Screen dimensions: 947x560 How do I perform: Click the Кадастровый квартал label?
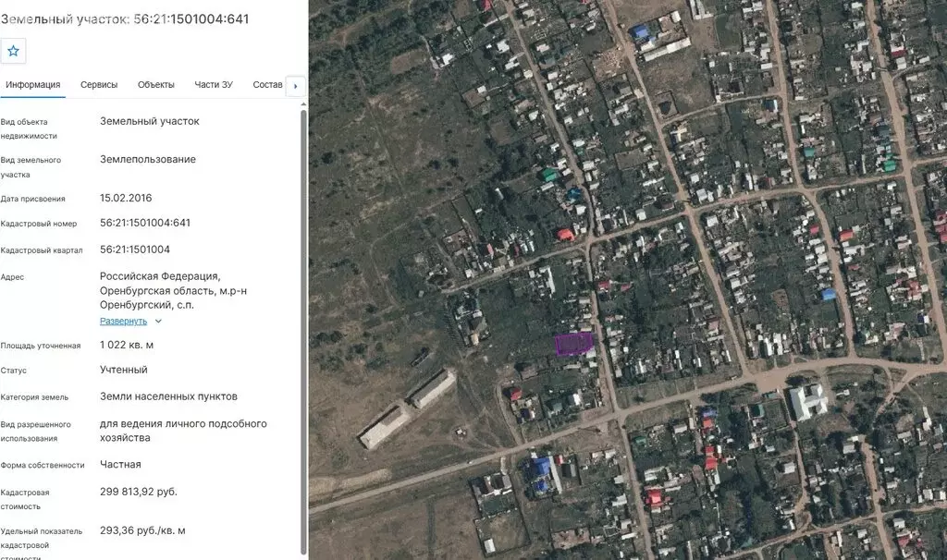click(42, 250)
